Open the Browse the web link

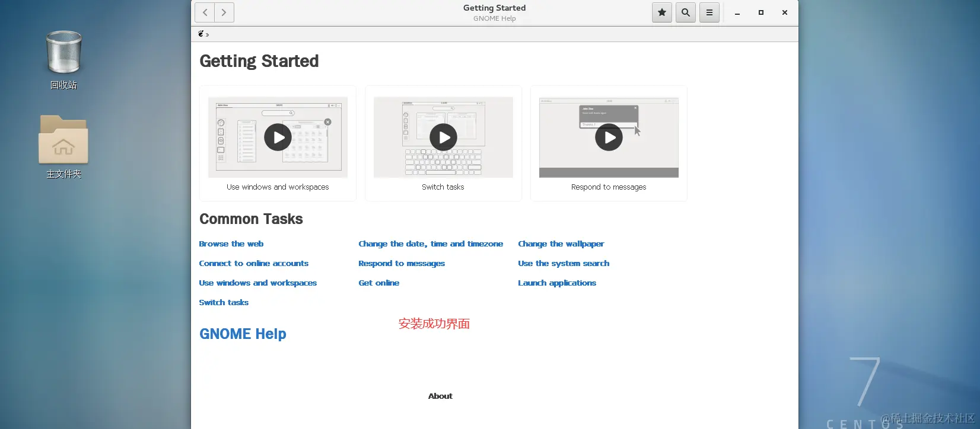[x=231, y=244]
